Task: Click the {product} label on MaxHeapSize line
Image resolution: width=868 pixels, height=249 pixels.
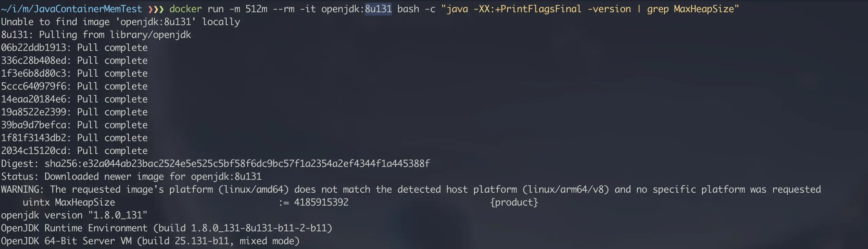Action: [514, 203]
